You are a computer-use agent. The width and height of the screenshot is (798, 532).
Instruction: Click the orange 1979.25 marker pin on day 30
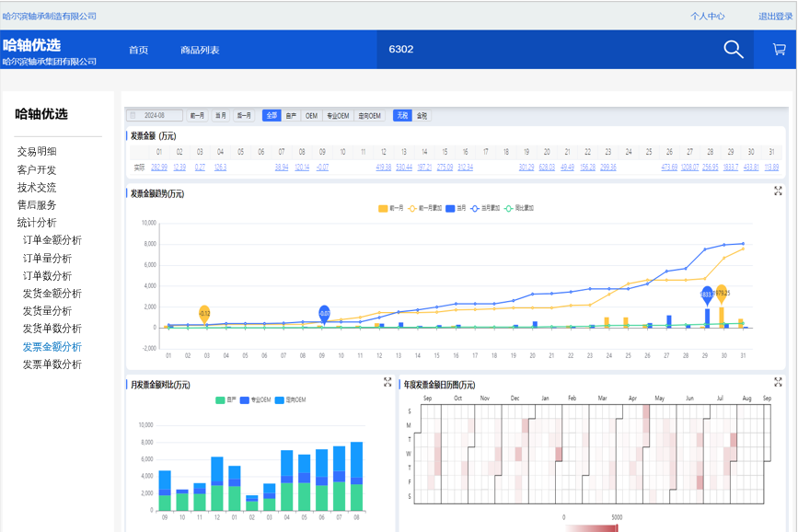722,295
